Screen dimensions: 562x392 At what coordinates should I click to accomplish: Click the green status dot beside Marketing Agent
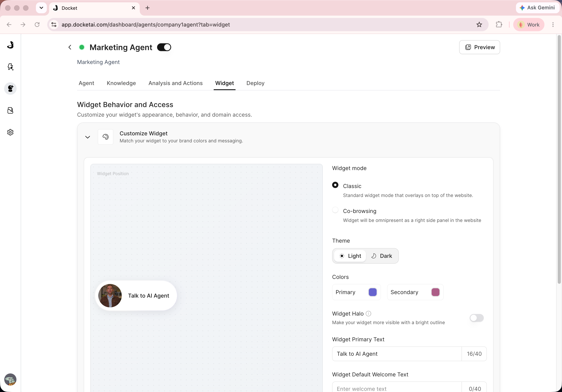point(82,47)
